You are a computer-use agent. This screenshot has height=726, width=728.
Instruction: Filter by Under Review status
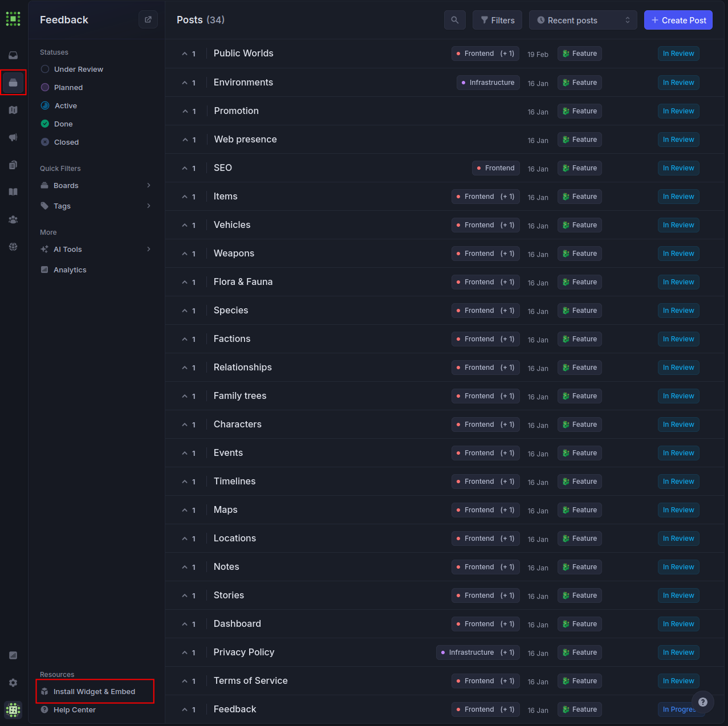pos(72,69)
